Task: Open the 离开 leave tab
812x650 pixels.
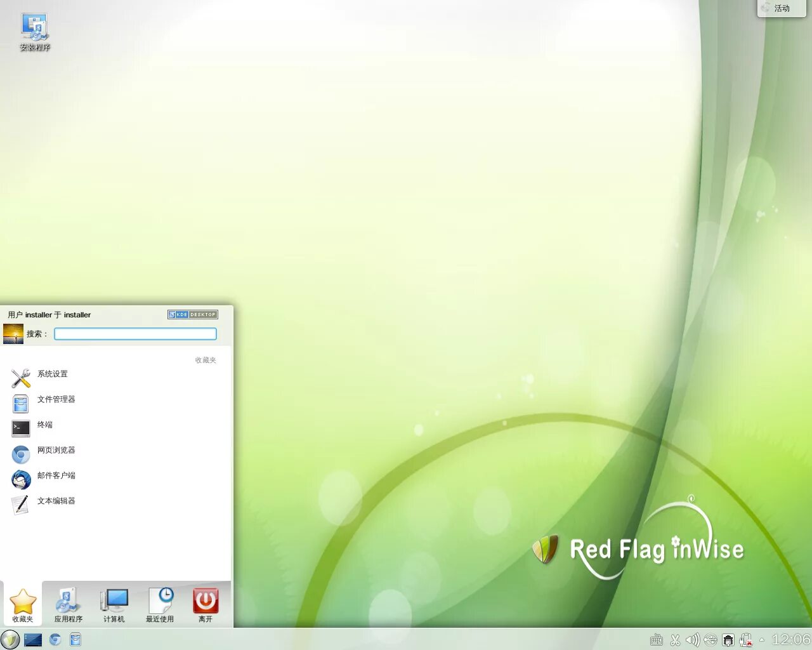Action: click(x=206, y=605)
